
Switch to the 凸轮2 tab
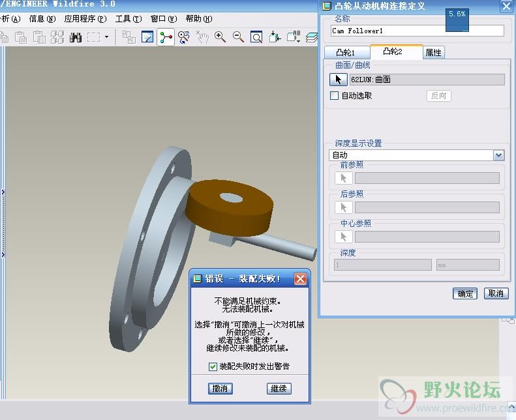[x=396, y=52]
